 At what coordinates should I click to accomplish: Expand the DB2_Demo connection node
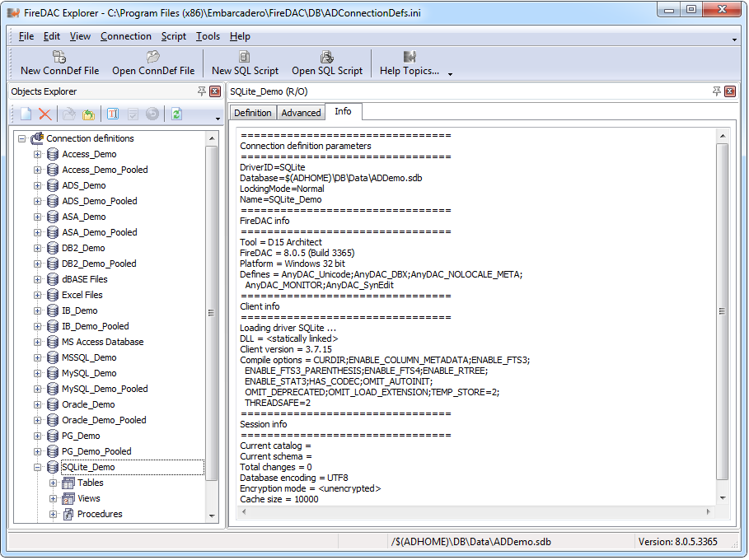37,248
